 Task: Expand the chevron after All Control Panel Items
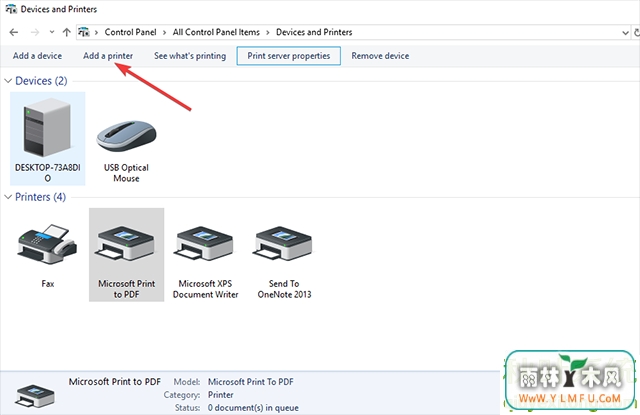pos(268,32)
